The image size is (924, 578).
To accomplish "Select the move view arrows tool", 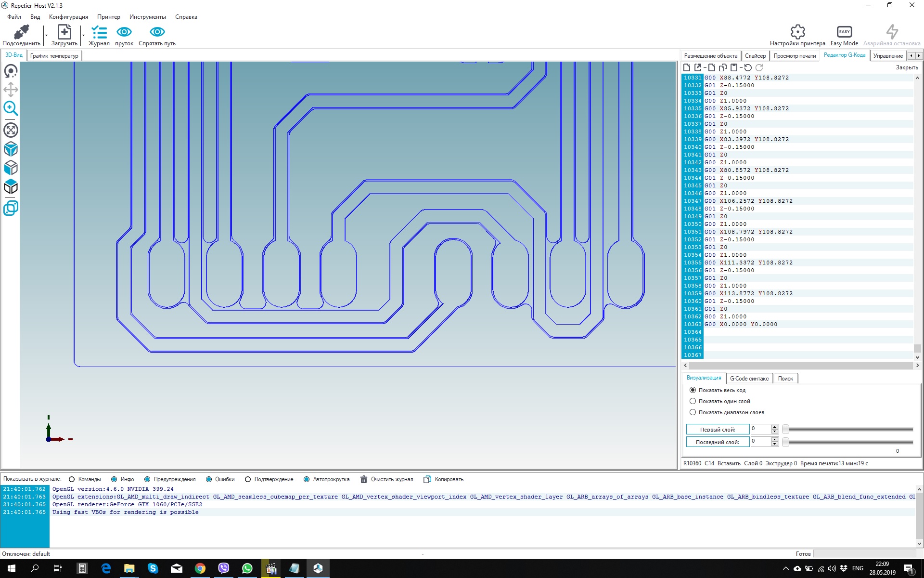I will pyautogui.click(x=11, y=90).
